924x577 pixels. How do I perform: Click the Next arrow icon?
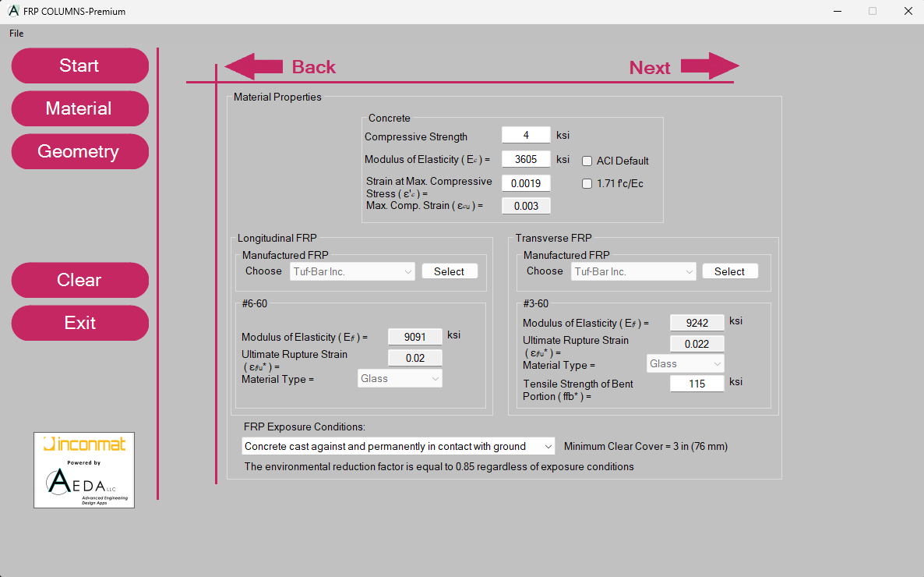point(710,67)
